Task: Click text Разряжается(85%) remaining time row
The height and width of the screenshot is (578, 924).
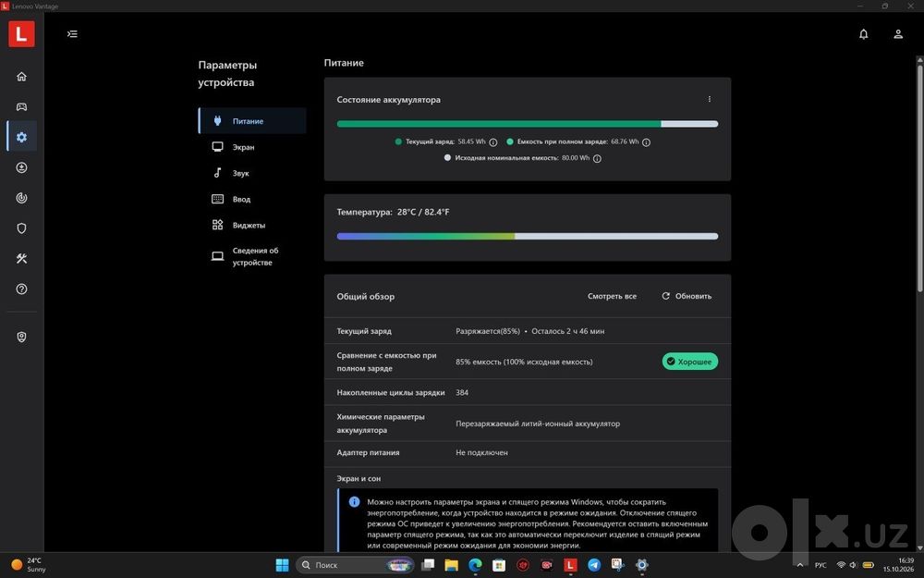Action: [x=529, y=331]
